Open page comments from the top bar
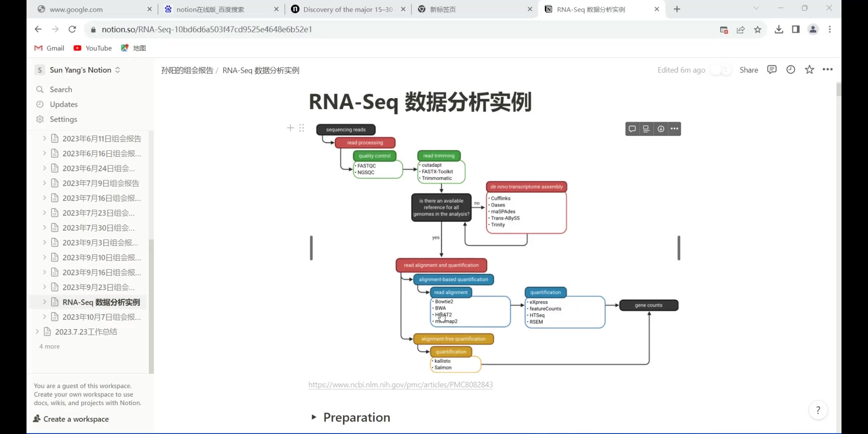868x434 pixels. pos(772,70)
